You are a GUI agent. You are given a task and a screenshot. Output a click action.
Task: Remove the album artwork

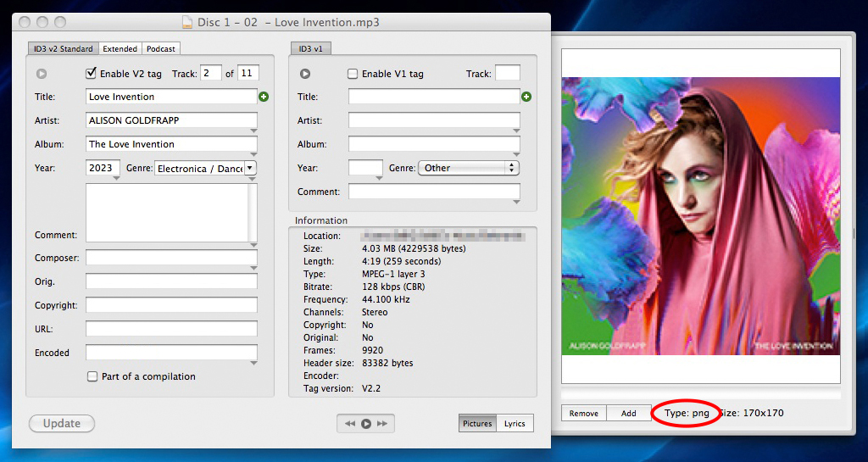point(584,414)
